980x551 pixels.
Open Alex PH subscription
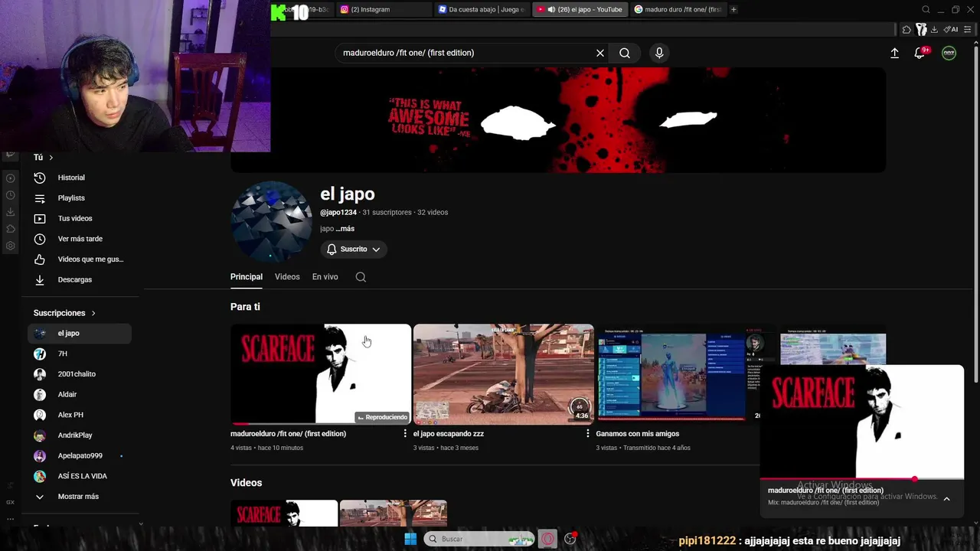point(80,415)
